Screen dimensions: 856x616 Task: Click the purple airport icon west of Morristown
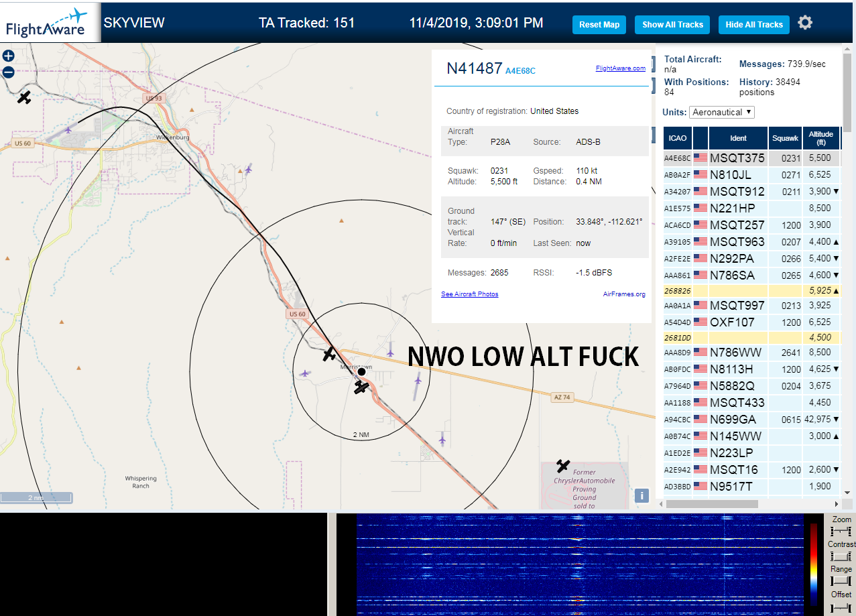[x=305, y=373]
